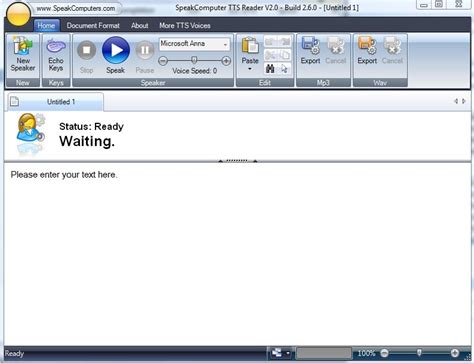The width and height of the screenshot is (474, 363).
Task: Click the status bar progress box
Action: (x=324, y=353)
